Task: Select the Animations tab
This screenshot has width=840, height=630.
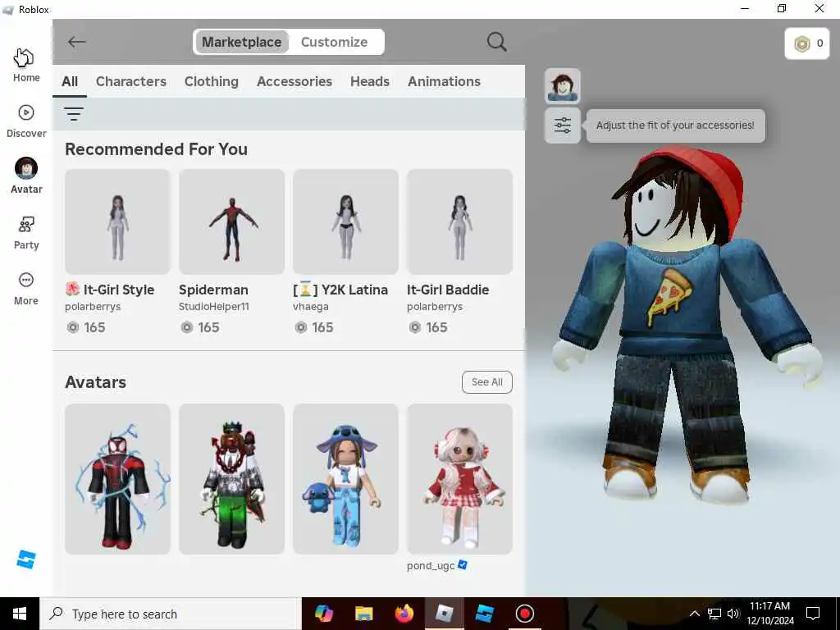Action: click(x=444, y=81)
